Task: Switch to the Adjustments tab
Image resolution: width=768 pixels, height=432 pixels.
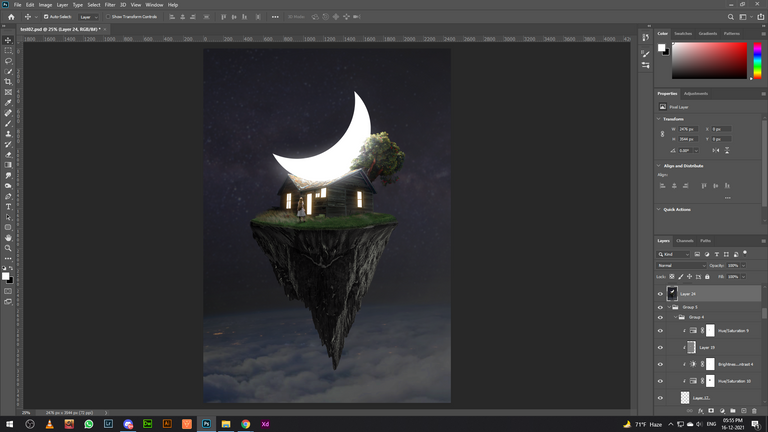Action: [696, 94]
